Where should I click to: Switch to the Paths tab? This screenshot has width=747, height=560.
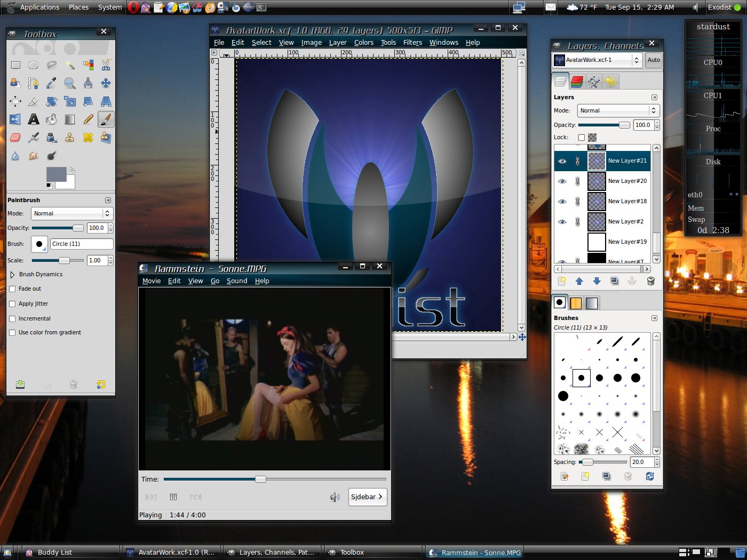(x=593, y=82)
